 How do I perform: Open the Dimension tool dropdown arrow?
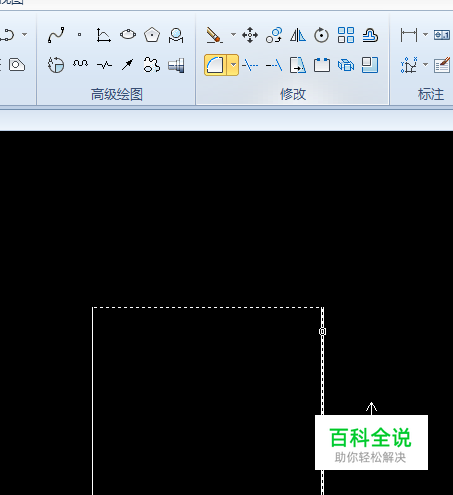click(425, 34)
